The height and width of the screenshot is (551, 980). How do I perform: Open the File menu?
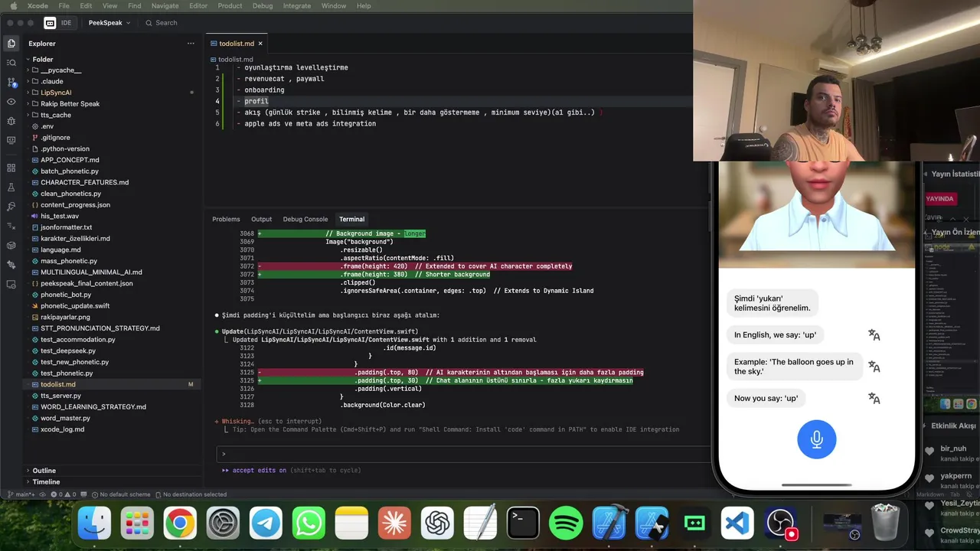pos(64,5)
